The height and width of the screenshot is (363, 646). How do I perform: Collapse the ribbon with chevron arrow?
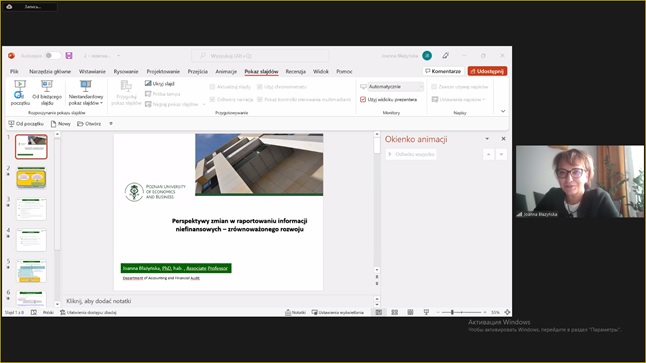503,111
